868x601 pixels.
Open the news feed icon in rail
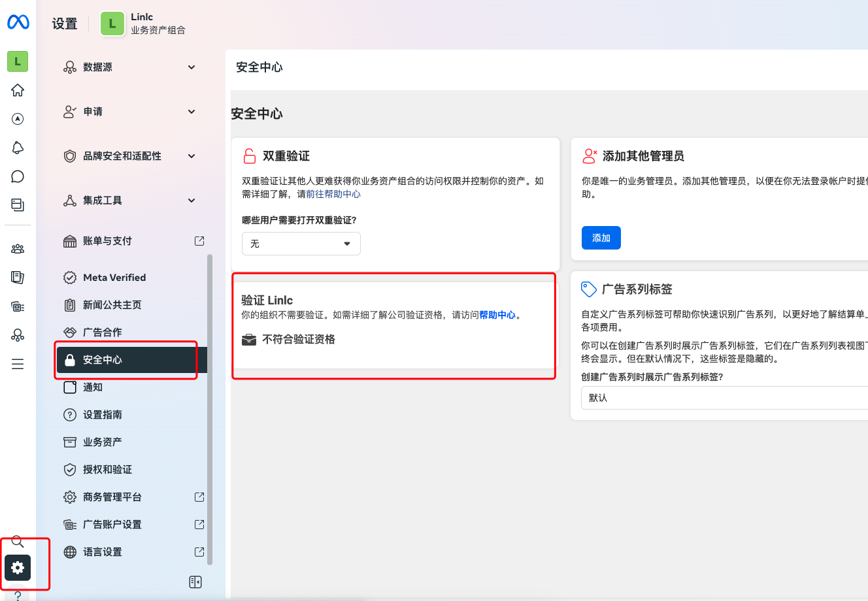18,278
